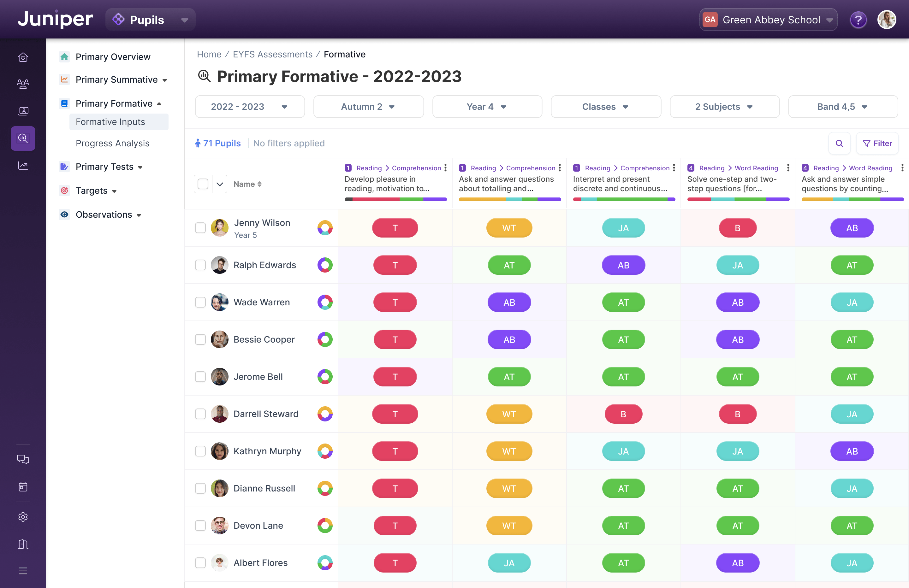
Task: Click the settings gear sidebar icon
Action: tap(23, 517)
